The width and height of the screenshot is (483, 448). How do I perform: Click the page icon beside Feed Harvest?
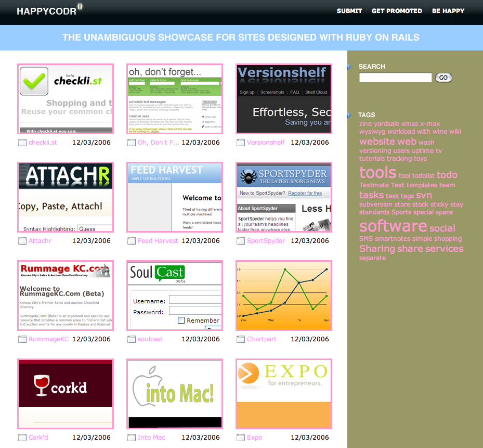[132, 241]
